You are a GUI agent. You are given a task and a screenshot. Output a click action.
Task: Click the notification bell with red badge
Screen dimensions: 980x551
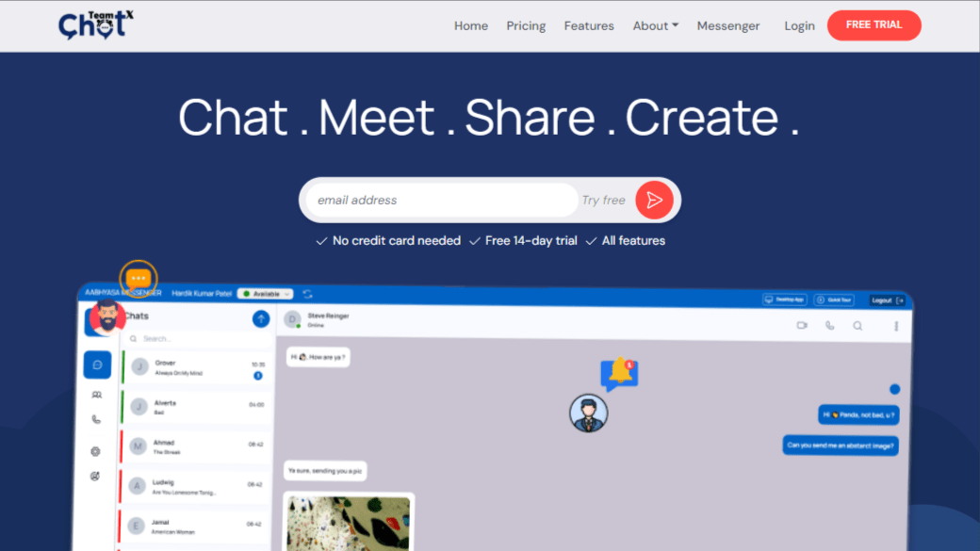[619, 373]
